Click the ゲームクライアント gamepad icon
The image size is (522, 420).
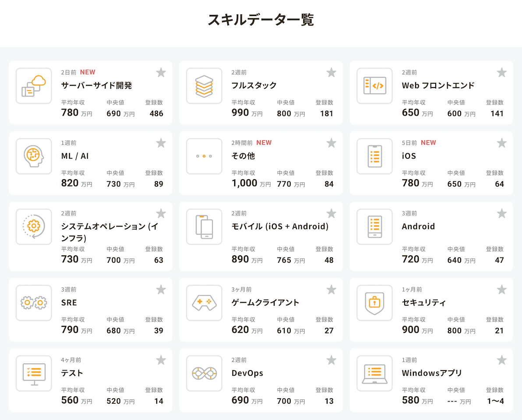(204, 303)
